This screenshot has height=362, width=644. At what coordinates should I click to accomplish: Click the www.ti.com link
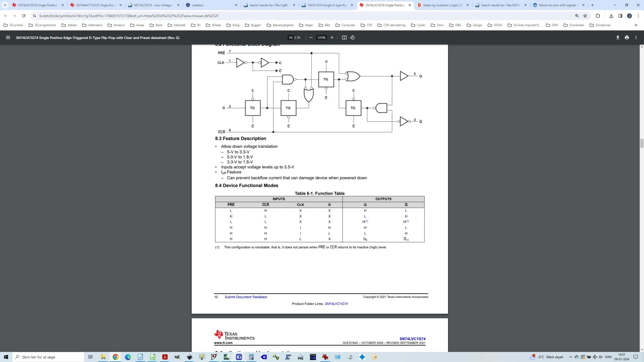pos(223,343)
